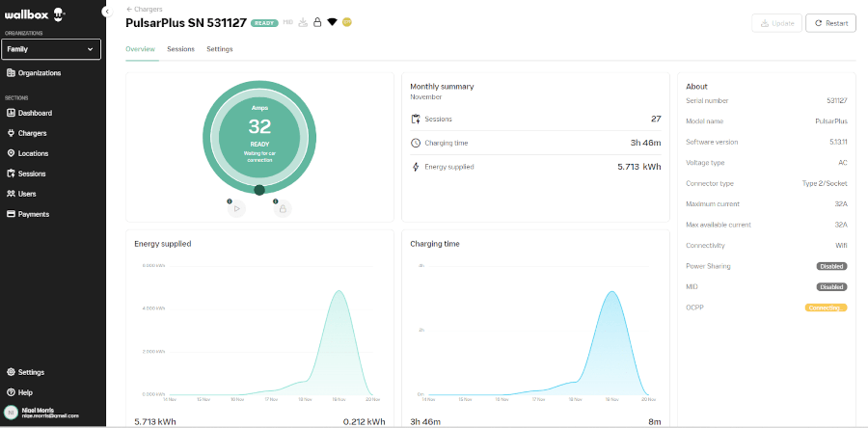Click MID Disabled badge
868x428 pixels.
[831, 287]
